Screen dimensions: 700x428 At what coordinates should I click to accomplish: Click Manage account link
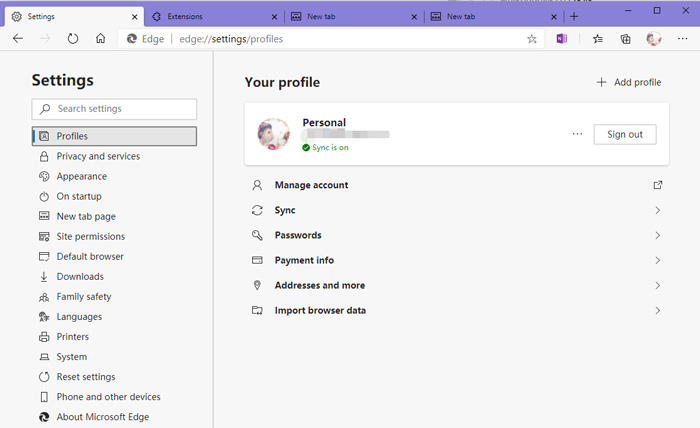pos(311,185)
